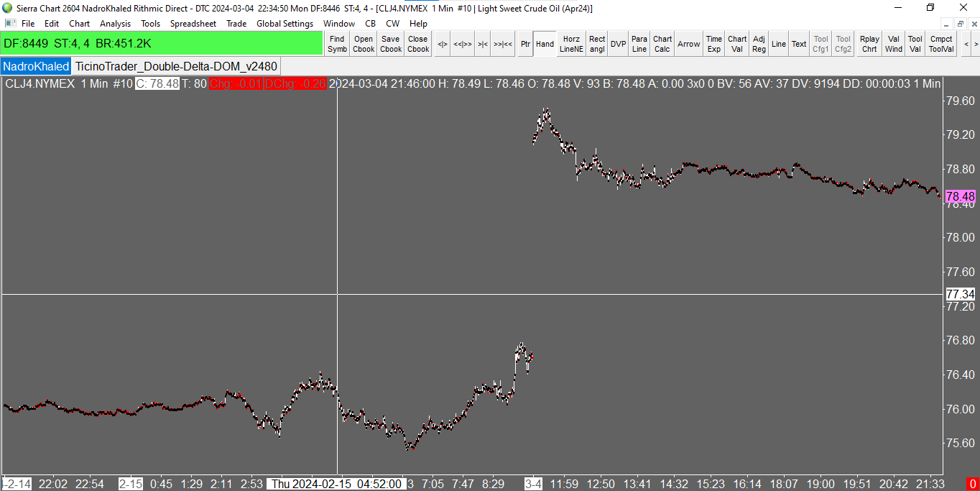
Task: Click the red DChg: -0.26 field
Action: click(x=295, y=83)
